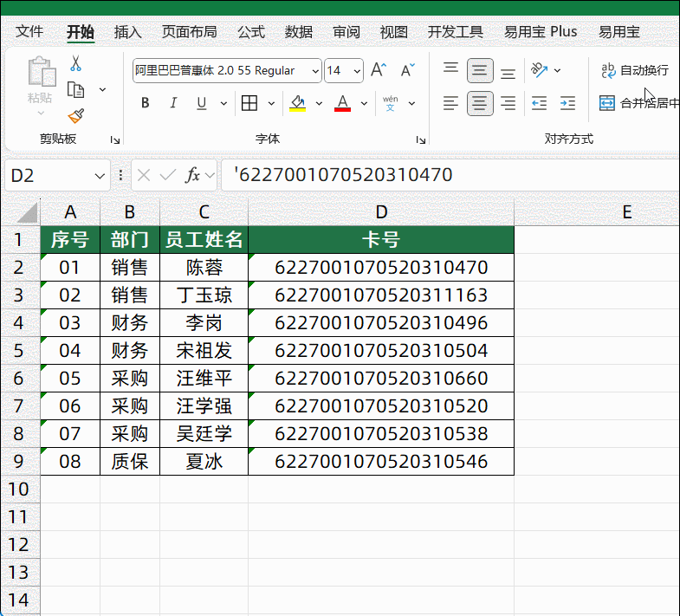
Task: Click the borders grid icon
Action: pyautogui.click(x=249, y=104)
